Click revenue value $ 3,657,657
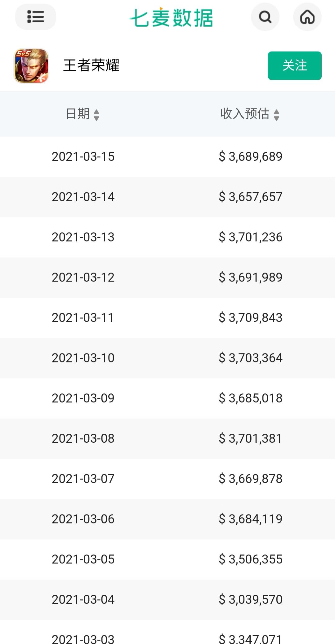Image resolution: width=335 pixels, height=644 pixels. [251, 197]
